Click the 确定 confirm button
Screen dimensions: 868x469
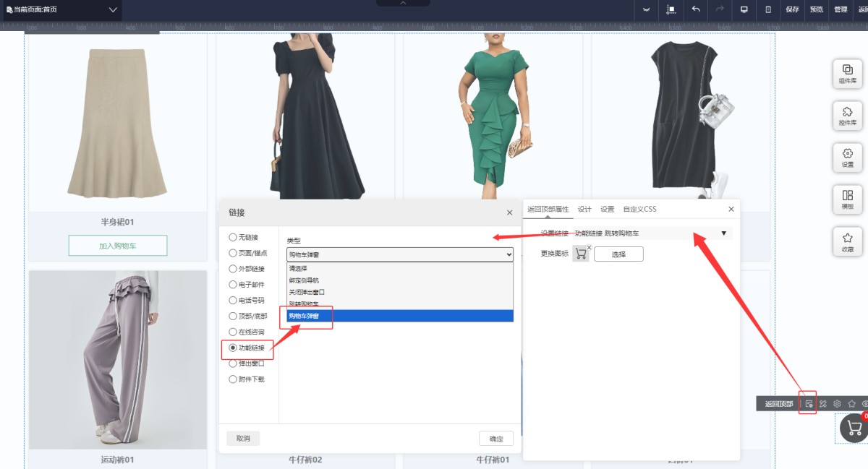click(495, 439)
